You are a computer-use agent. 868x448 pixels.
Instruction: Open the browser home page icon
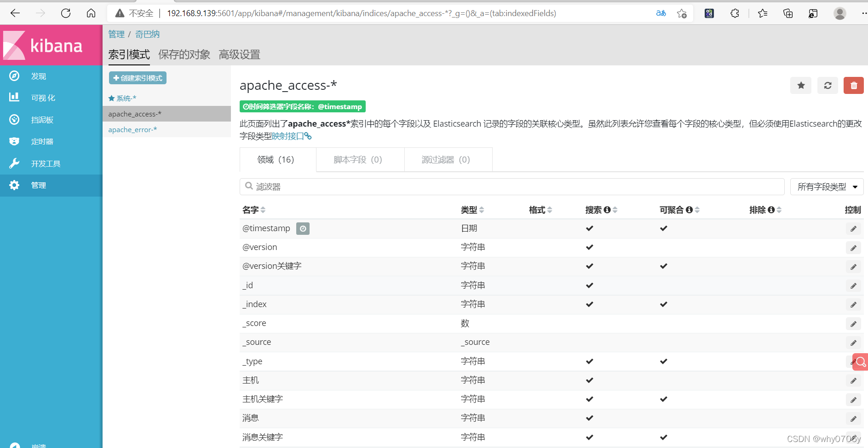click(x=91, y=13)
